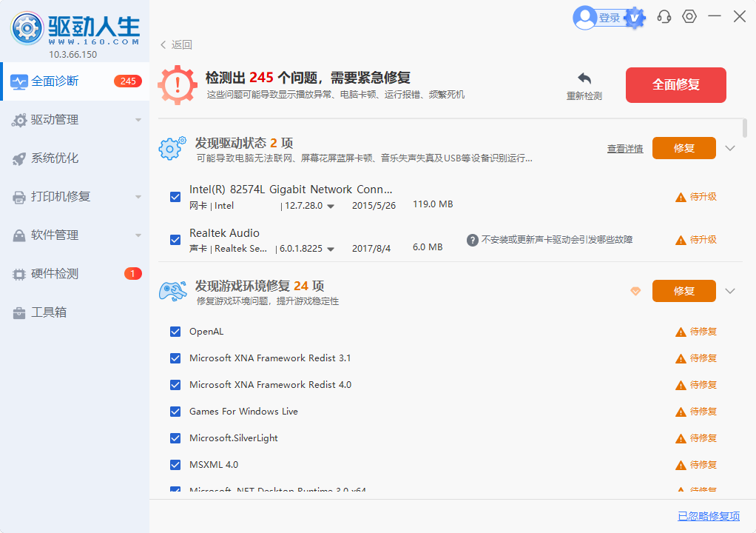Click the 打印机修复 printer icon

(x=18, y=197)
